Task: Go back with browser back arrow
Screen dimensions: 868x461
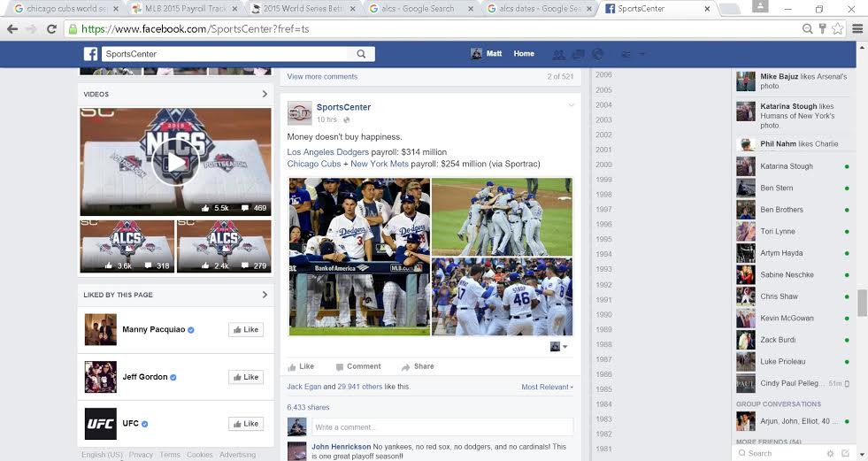Action: [12, 29]
